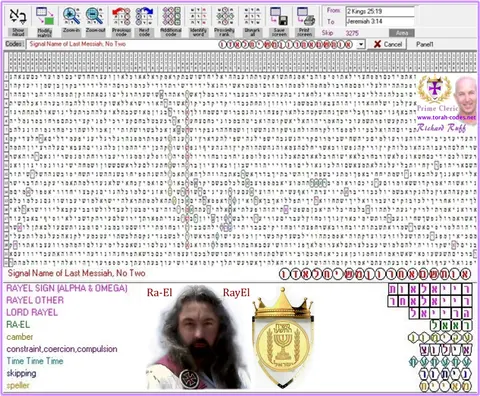Click the matrix caption Signal Name of Last Messiah

point(76,273)
